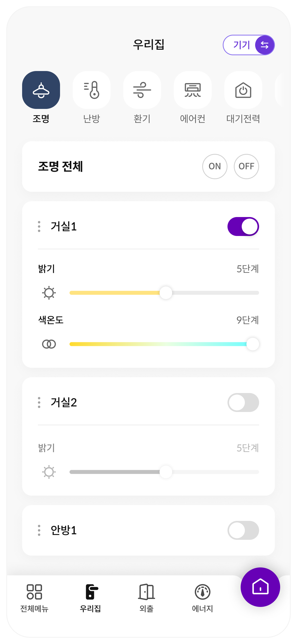This screenshot has height=644, width=297.
Task: Open the 대기전력 standby power icon
Action: point(243,90)
